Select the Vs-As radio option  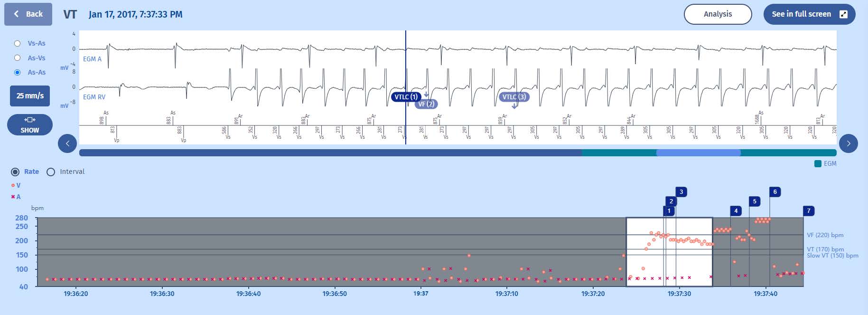point(18,43)
